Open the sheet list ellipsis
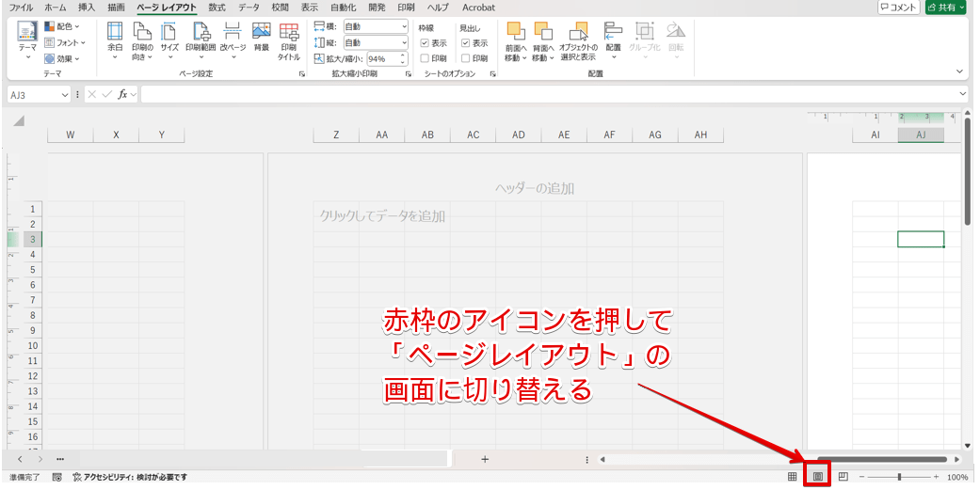 pyautogui.click(x=60, y=459)
